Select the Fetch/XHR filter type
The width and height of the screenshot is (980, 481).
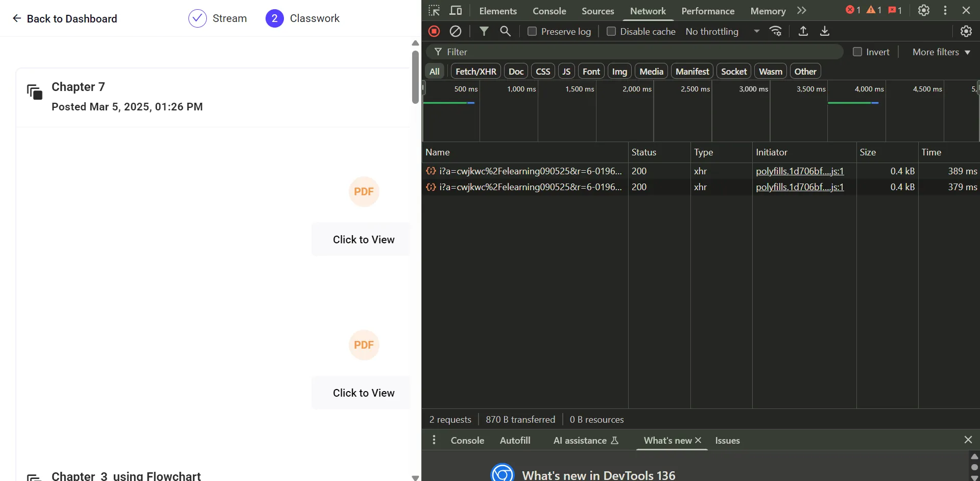(x=475, y=71)
